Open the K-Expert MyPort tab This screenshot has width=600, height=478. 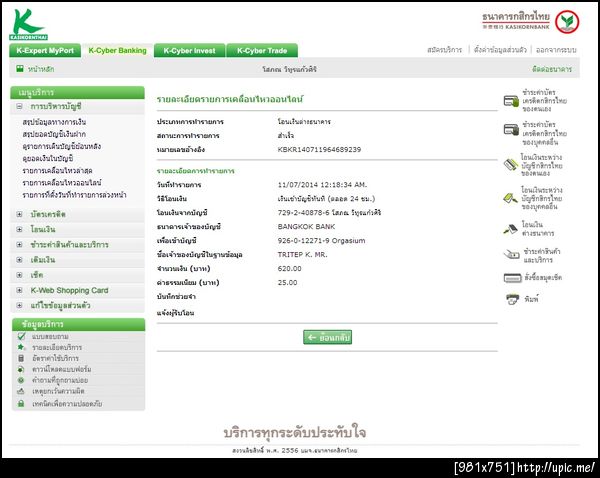click(45, 51)
